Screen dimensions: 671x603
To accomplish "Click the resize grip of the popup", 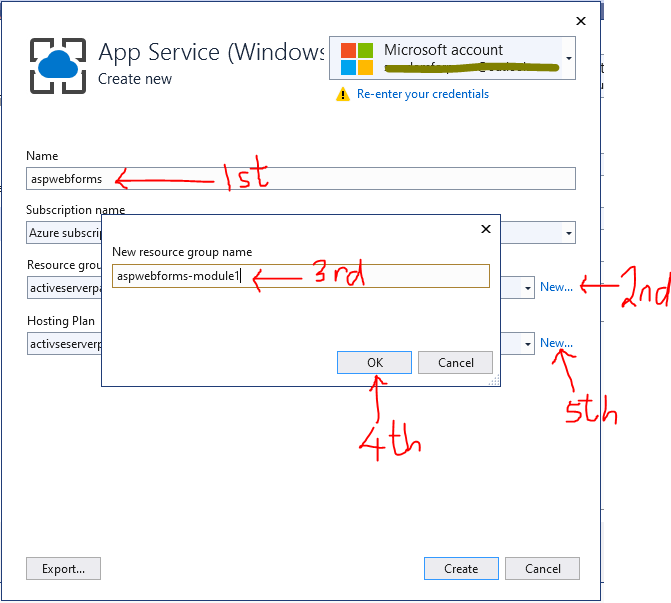I will pyautogui.click(x=494, y=380).
